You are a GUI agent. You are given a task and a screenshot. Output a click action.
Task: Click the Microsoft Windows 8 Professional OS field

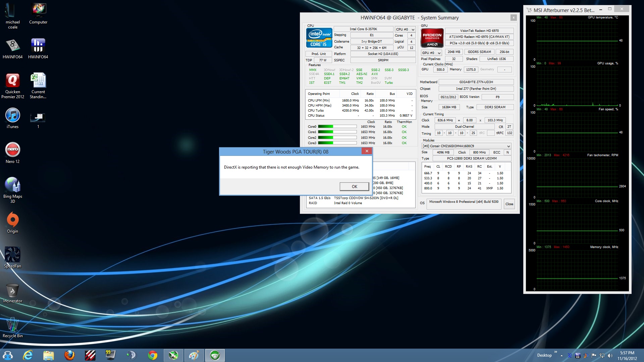click(x=464, y=204)
